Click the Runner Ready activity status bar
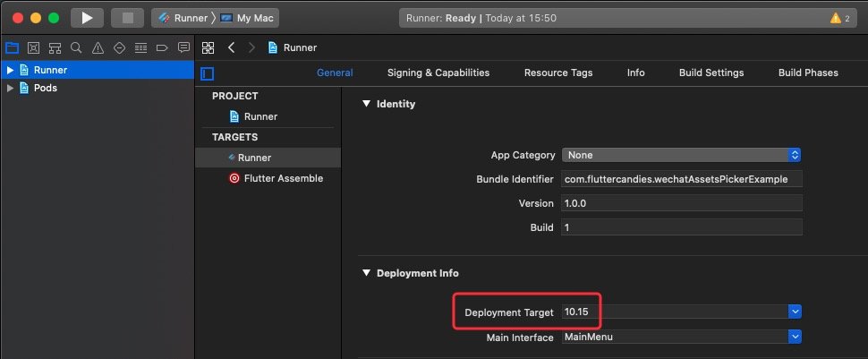 628,18
